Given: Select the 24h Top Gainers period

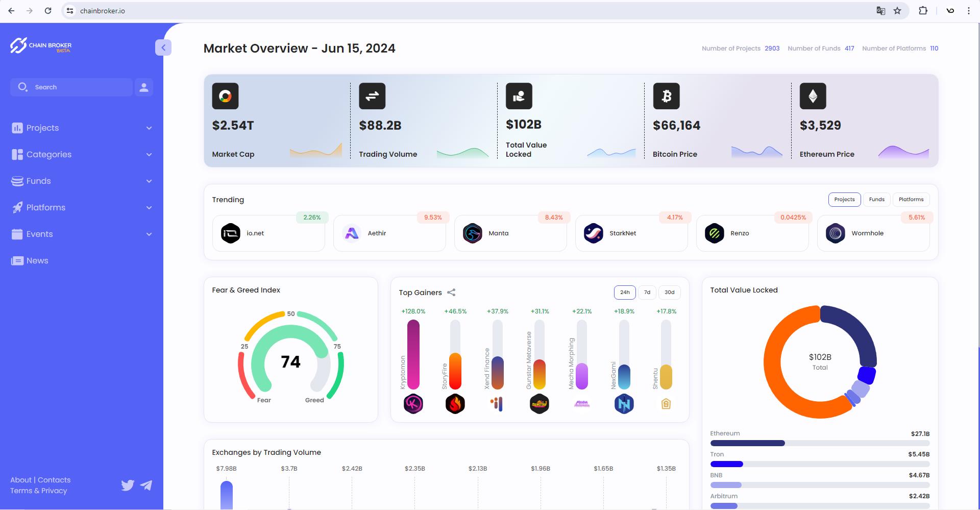Looking at the screenshot, I should pos(625,293).
